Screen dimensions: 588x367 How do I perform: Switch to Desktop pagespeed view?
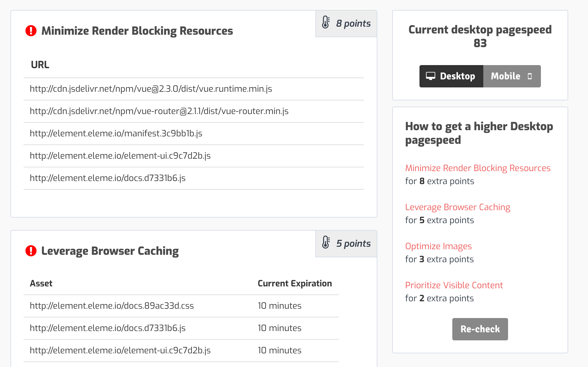pyautogui.click(x=451, y=76)
